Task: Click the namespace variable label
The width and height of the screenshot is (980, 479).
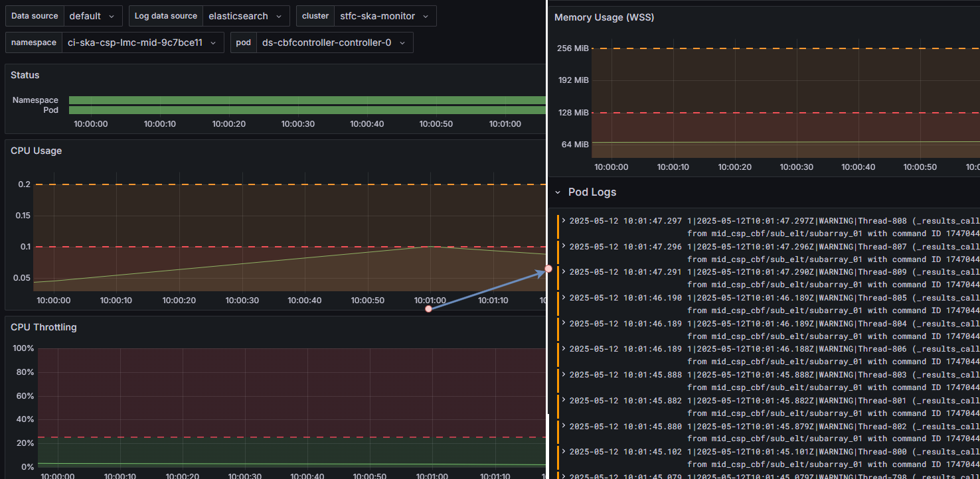Action: (34, 42)
